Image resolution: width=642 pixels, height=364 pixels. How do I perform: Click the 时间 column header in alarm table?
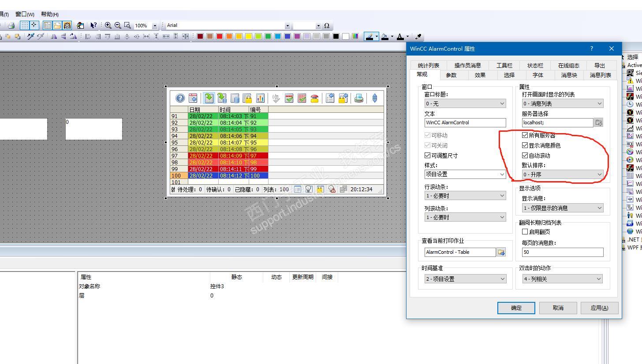(234, 109)
